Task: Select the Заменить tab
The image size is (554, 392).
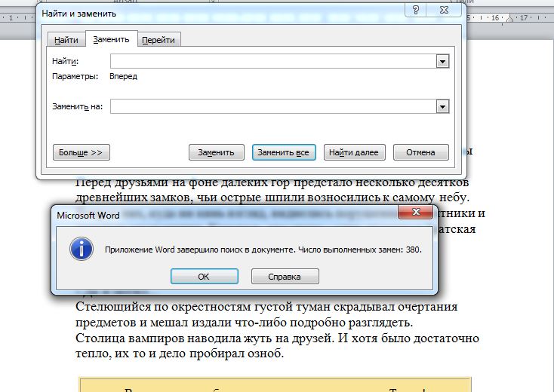Action: pyautogui.click(x=111, y=39)
